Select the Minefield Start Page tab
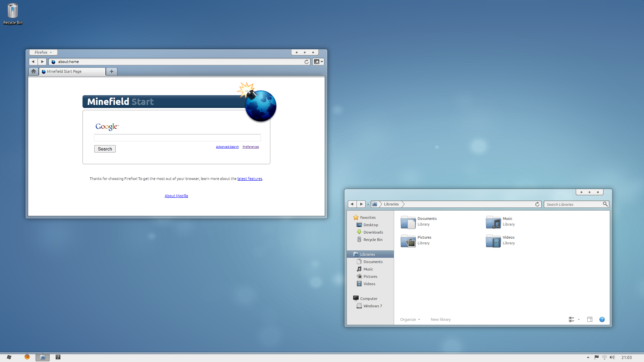The image size is (644, 362). click(x=72, y=71)
